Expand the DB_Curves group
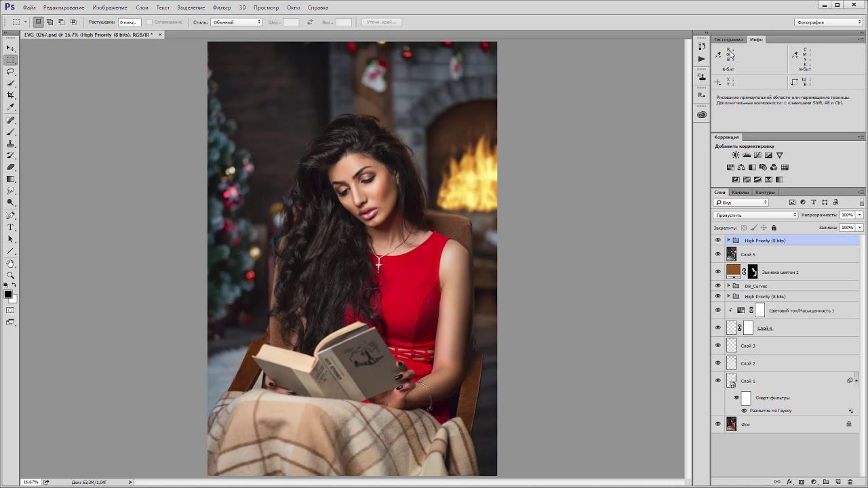Viewport: 868px width, 488px height. pyautogui.click(x=728, y=286)
